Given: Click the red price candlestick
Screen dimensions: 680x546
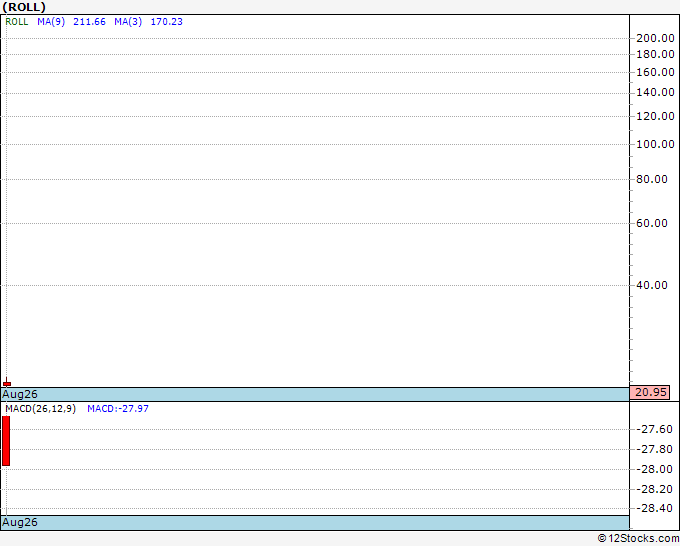Looking at the screenshot, I should pyautogui.click(x=7, y=383).
